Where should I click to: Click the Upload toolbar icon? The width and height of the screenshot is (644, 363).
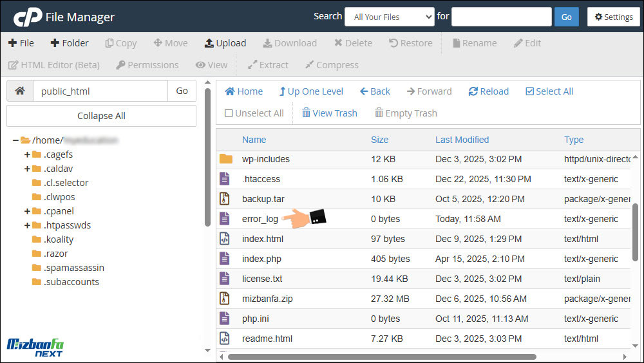click(x=209, y=43)
